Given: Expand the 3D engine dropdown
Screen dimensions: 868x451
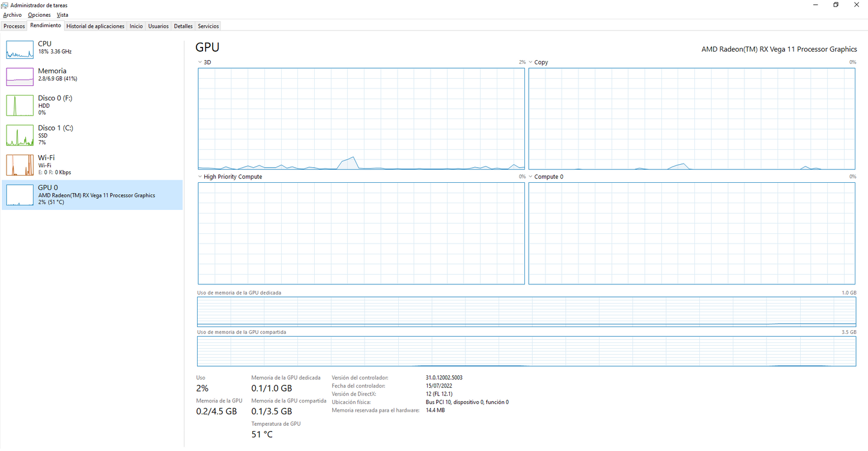Looking at the screenshot, I should [x=200, y=63].
